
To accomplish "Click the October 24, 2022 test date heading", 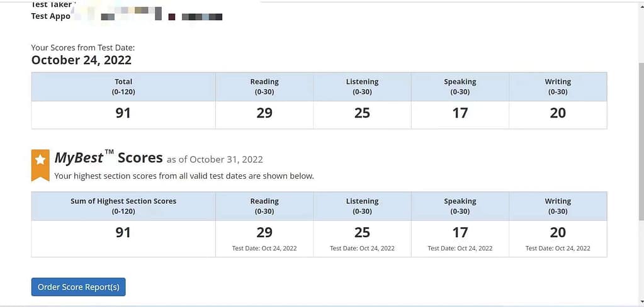I will point(81,60).
